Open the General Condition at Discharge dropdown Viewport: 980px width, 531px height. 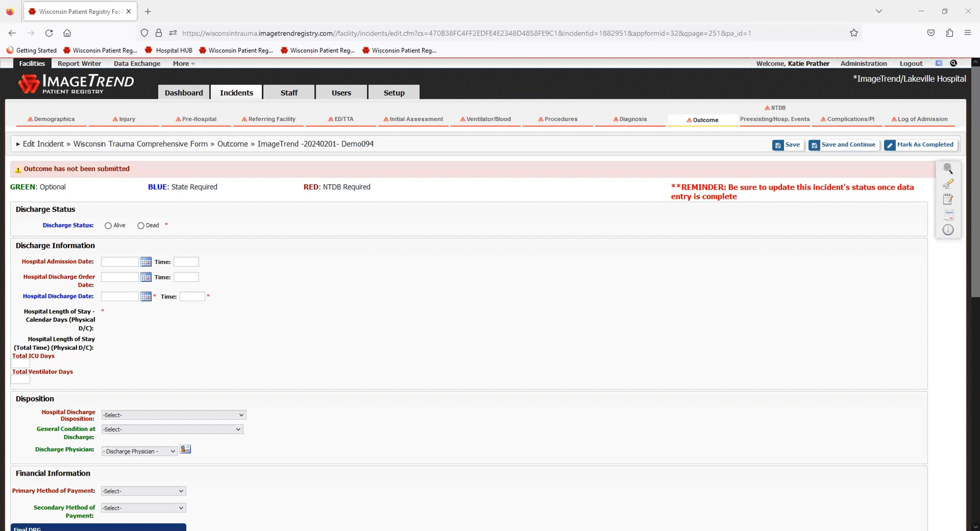(172, 429)
